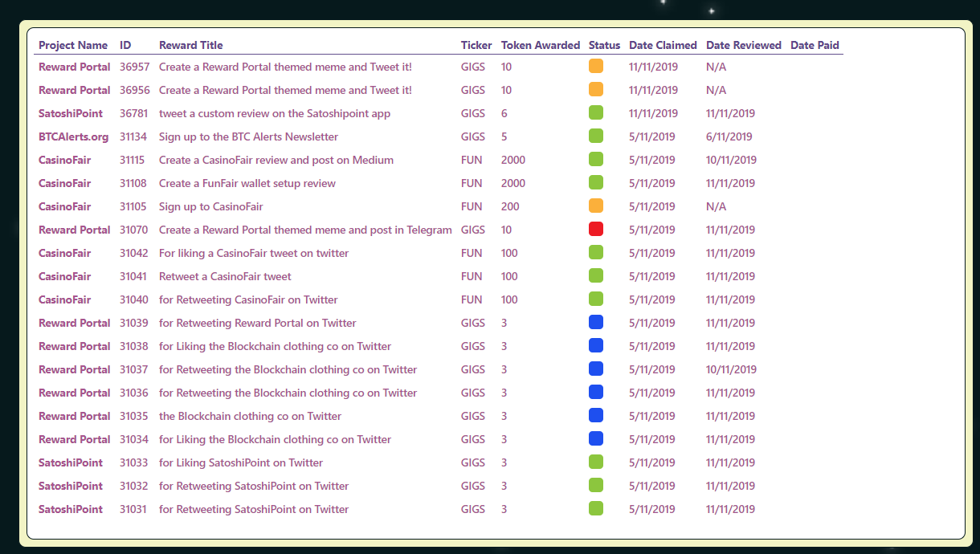
Task: Select the green status indicator for ID 31032
Action: point(596,486)
